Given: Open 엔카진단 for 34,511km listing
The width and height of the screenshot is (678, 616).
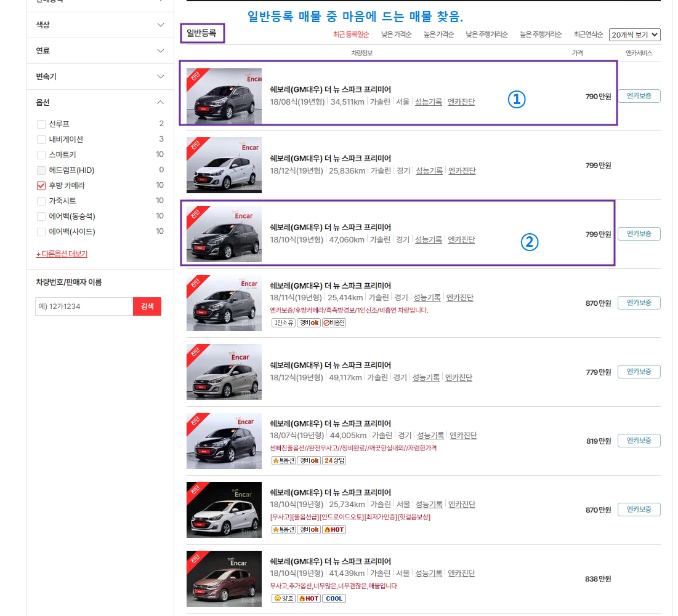Looking at the screenshot, I should (461, 102).
